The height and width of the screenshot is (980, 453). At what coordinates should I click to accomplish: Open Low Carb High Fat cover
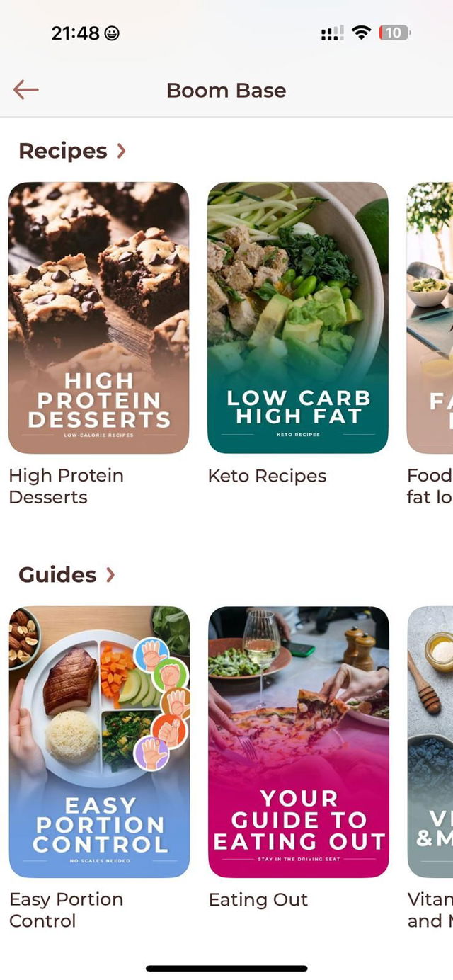(x=298, y=318)
